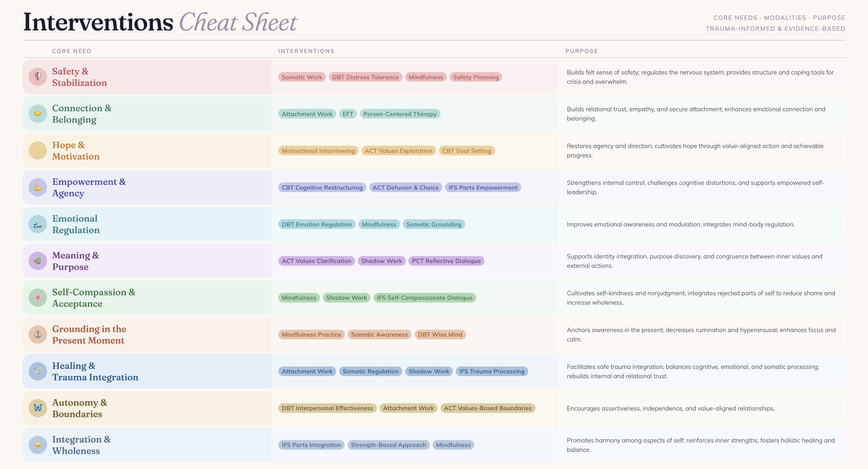The image size is (868, 469).
Task: Select the flower icon for Self-Compassion & Acceptance
Action: click(x=38, y=298)
